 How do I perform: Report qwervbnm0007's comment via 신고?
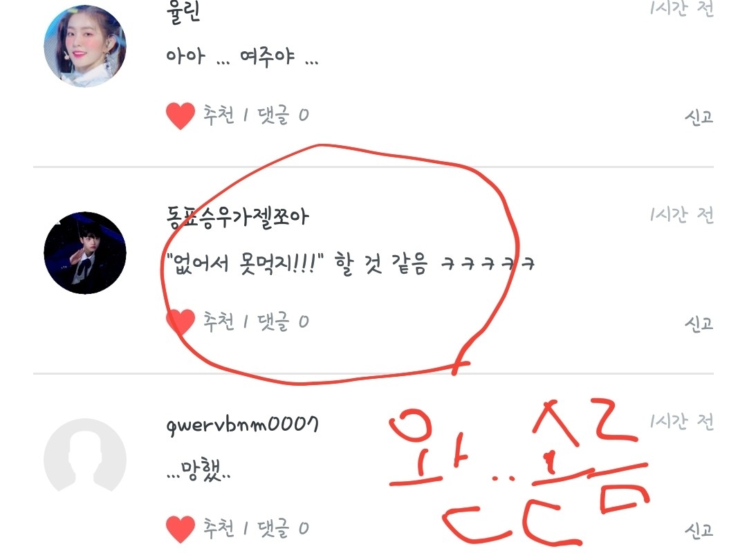coord(699,530)
